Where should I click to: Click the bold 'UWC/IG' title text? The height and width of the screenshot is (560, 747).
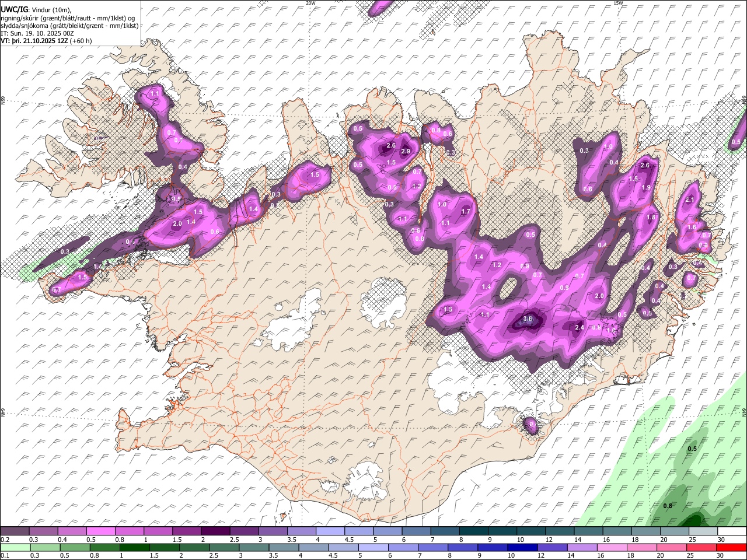[x=14, y=9]
